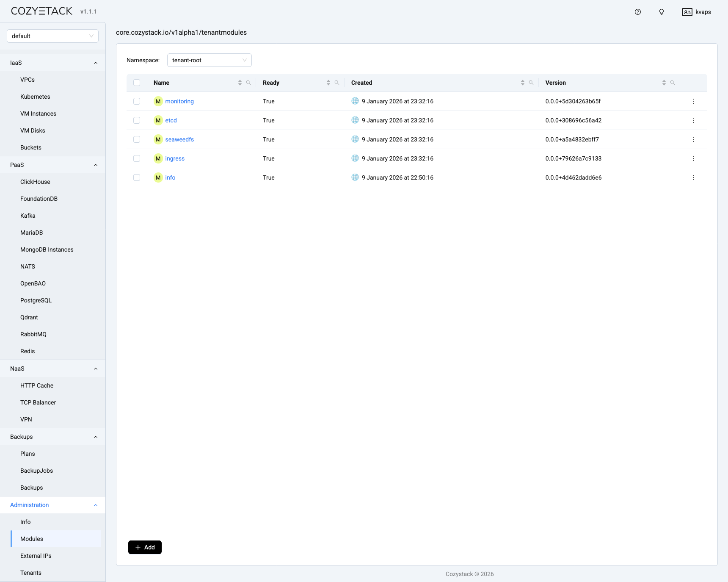Click the Cozystack logo in the header
728x582 pixels.
(41, 11)
